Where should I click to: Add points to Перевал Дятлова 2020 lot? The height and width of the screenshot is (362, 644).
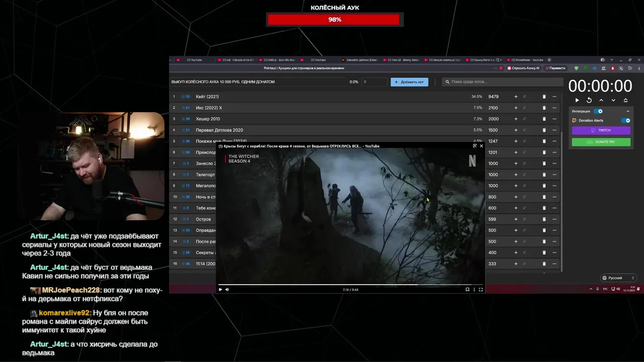tap(516, 130)
